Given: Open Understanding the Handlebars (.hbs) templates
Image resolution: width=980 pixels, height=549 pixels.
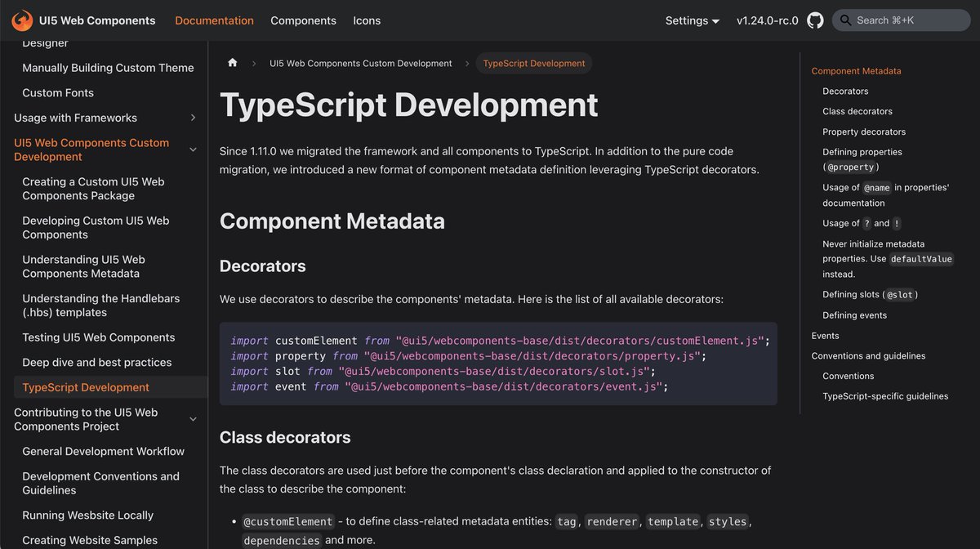Looking at the screenshot, I should (x=100, y=306).
